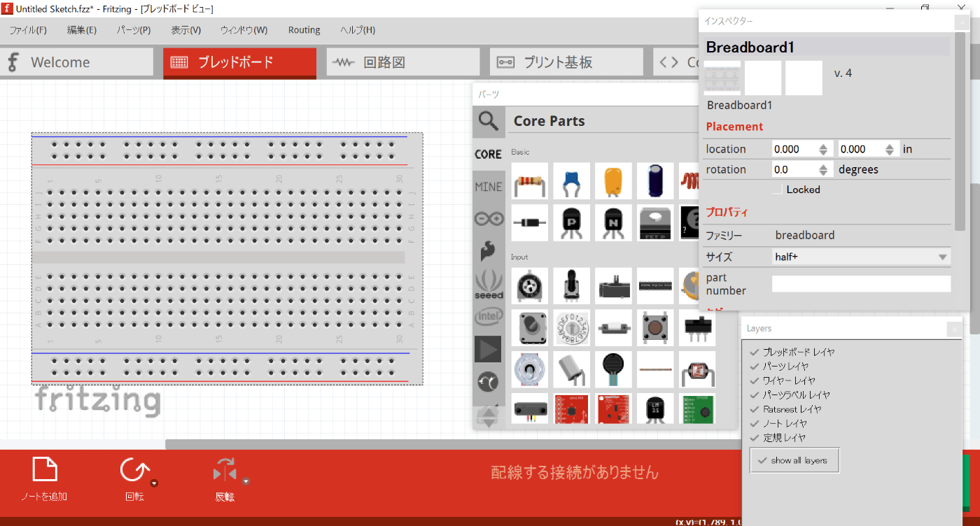Pick the trimmer potentiometer part
Screen dimensions: 980x526
(x=530, y=286)
